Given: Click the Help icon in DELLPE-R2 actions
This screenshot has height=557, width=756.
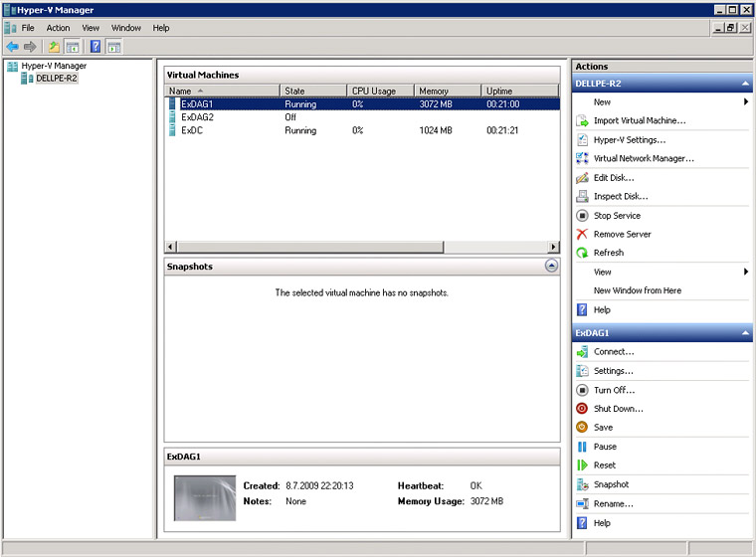Looking at the screenshot, I should tap(582, 309).
